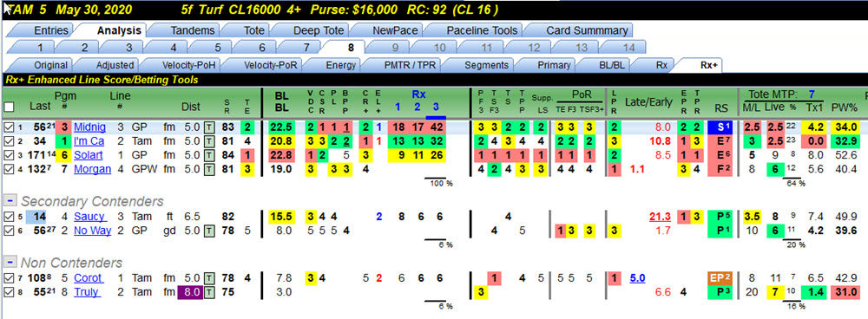The height and width of the screenshot is (319, 868).
Task: Select race 7 tab
Action: click(x=306, y=48)
